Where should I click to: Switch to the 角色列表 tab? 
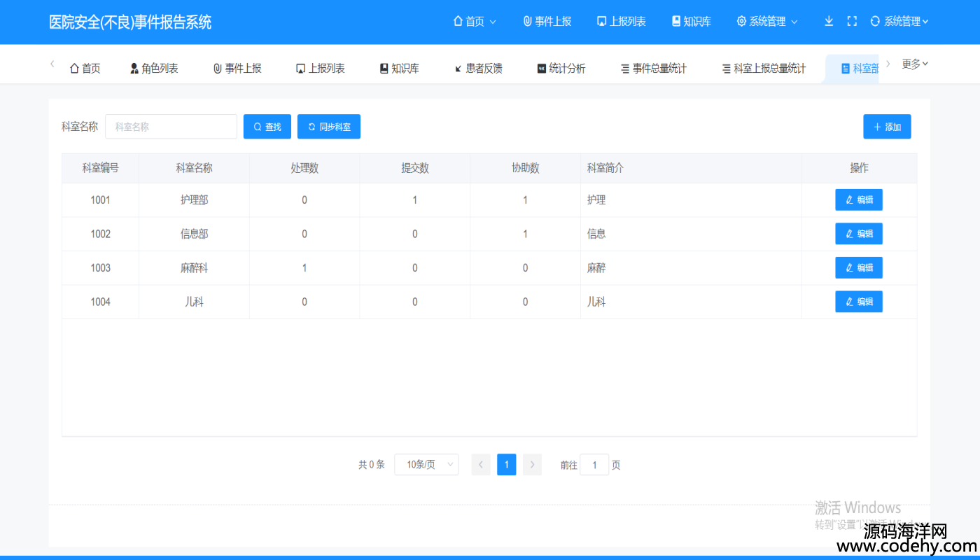tap(154, 68)
